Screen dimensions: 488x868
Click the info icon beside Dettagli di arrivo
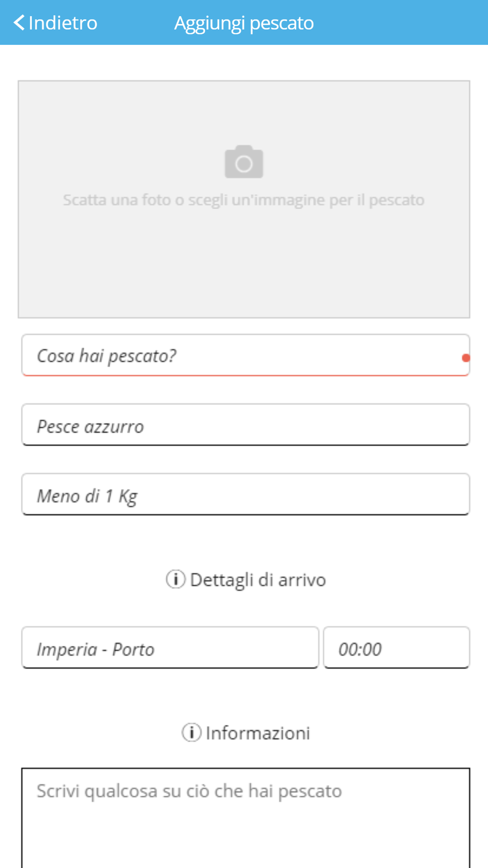176,579
